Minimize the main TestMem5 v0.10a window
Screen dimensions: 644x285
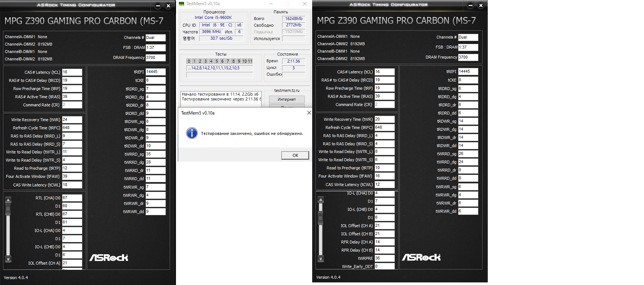tap(271, 4)
